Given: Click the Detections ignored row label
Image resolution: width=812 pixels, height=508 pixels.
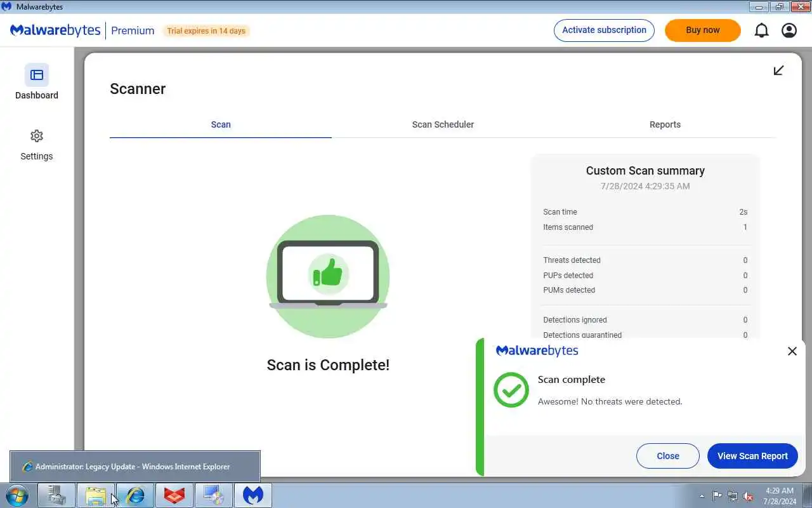Looking at the screenshot, I should [x=575, y=320].
